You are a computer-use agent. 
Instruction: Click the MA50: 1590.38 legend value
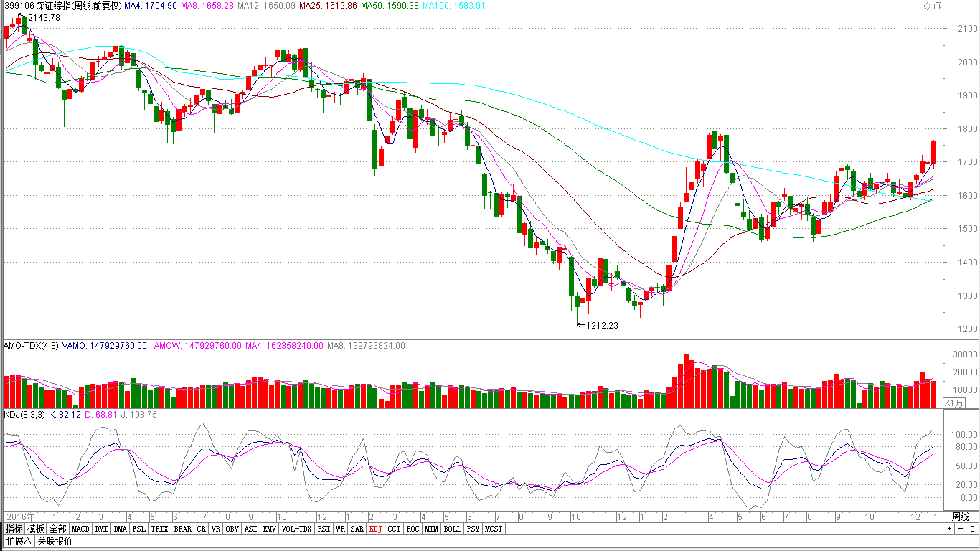[390, 6]
